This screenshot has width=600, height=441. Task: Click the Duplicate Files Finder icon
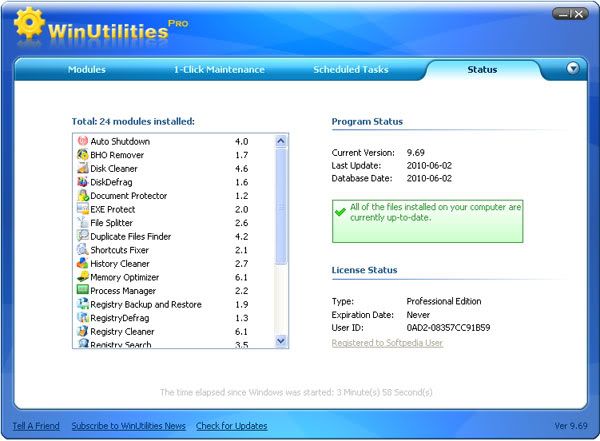(x=83, y=236)
